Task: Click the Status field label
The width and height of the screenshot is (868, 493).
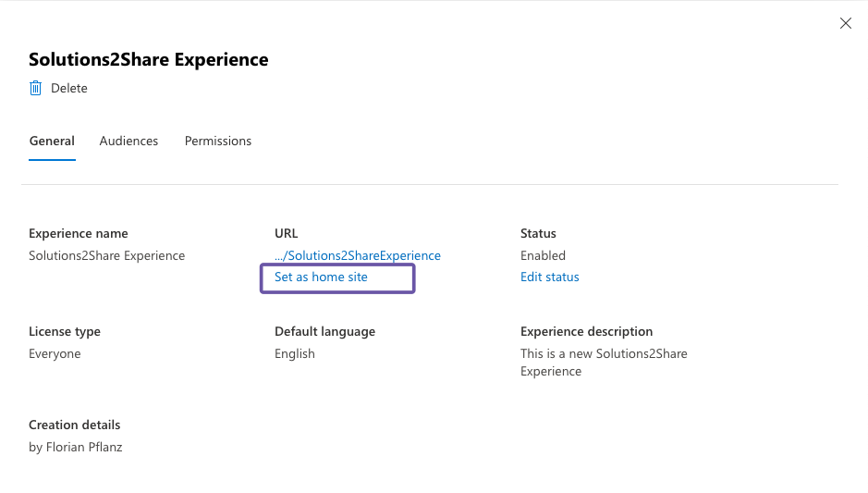Action: point(538,233)
